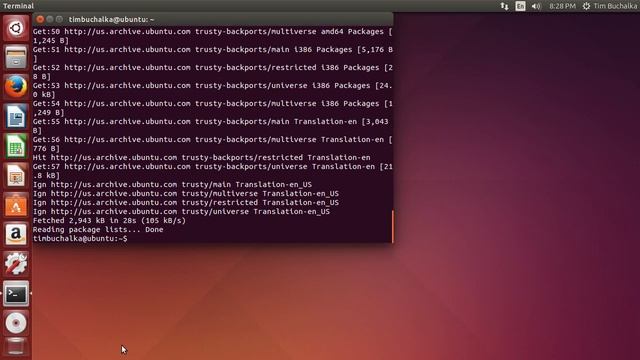Image resolution: width=640 pixels, height=360 pixels.
Task: Open the disc drive launcher icon
Action: 16,323
